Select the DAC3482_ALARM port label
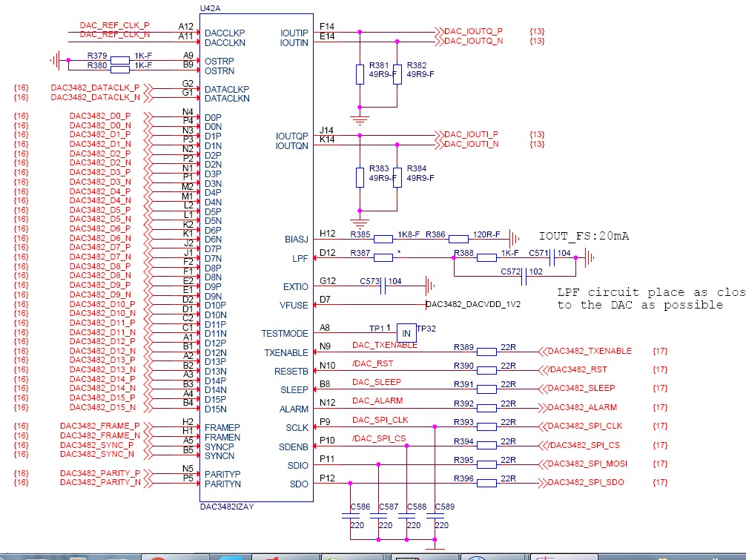This screenshot has height=560, width=746. (582, 408)
